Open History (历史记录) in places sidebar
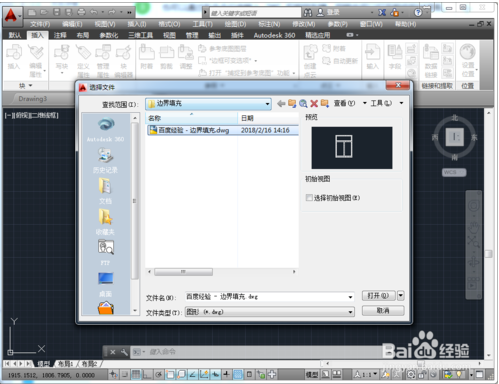Screen dimensions: 499x384 (x=106, y=161)
